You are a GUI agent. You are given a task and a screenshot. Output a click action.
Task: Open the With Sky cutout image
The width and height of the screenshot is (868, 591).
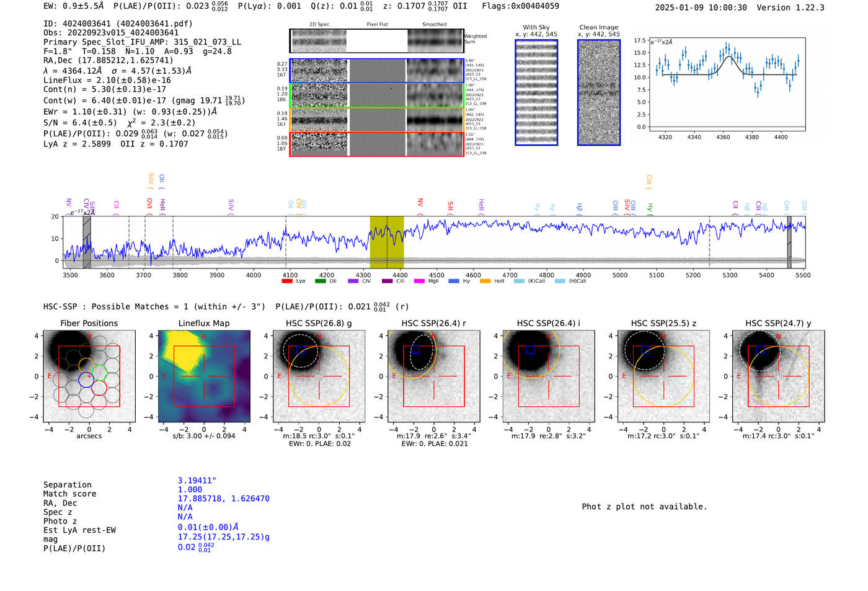pos(536,92)
